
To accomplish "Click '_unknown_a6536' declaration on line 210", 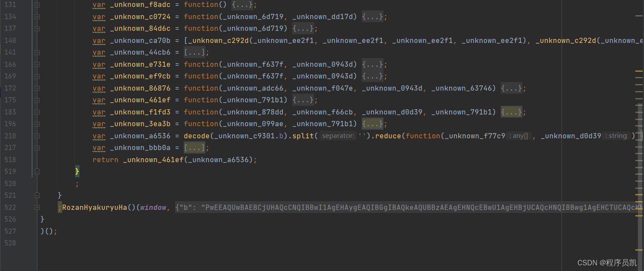I will 140,136.
